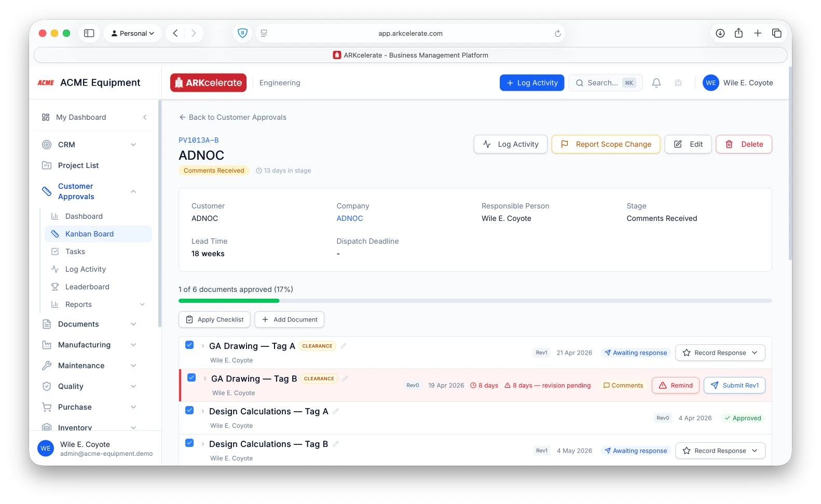Image resolution: width=821 pixels, height=504 pixels.
Task: Open a new tab with plus icon
Action: tap(758, 33)
